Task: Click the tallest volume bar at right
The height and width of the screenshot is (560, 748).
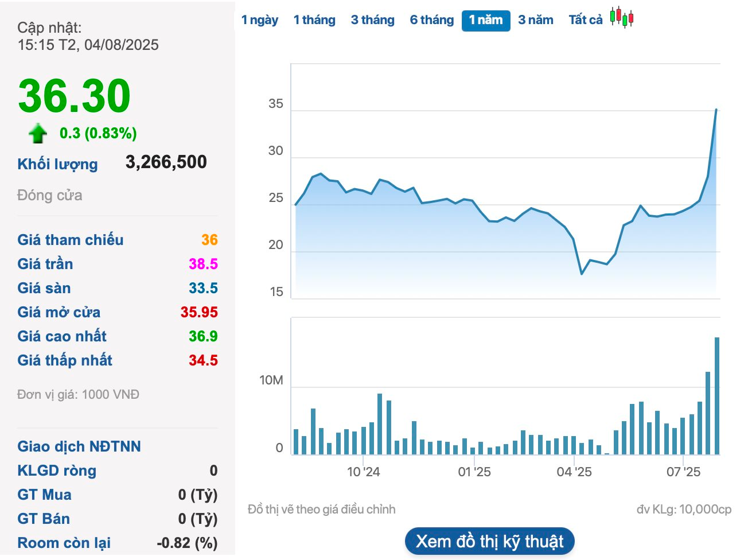Action: click(x=717, y=396)
